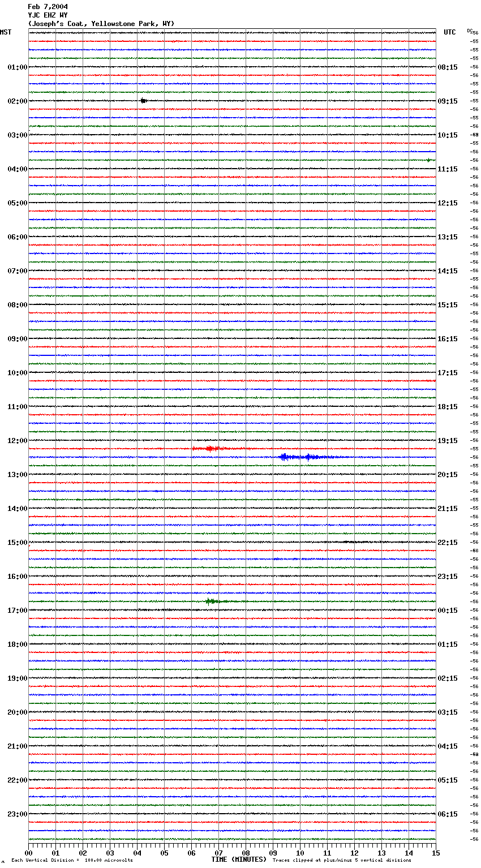Click the "12:15" UTC time label
The width and height of the screenshot is (481, 868).
(448, 203)
